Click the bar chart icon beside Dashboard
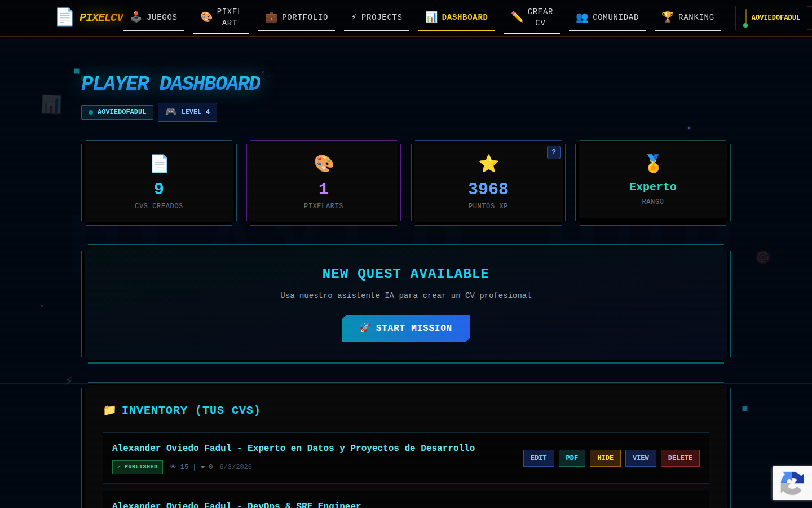 click(431, 17)
